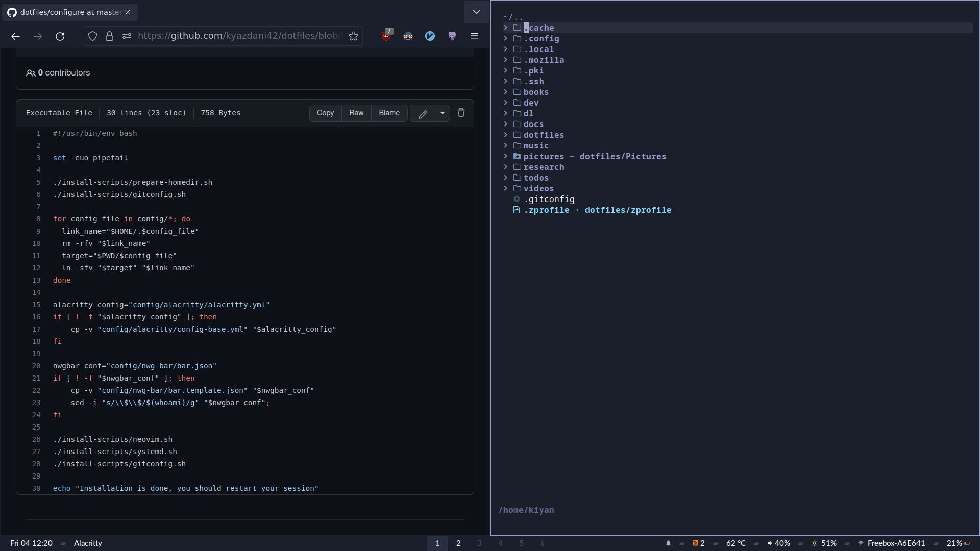Switch to workspace 2

point(458,543)
